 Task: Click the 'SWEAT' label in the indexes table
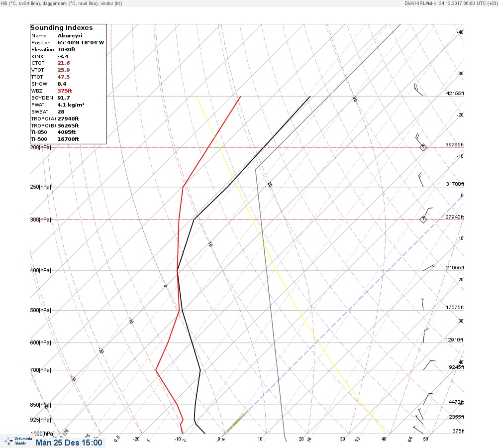(x=40, y=112)
